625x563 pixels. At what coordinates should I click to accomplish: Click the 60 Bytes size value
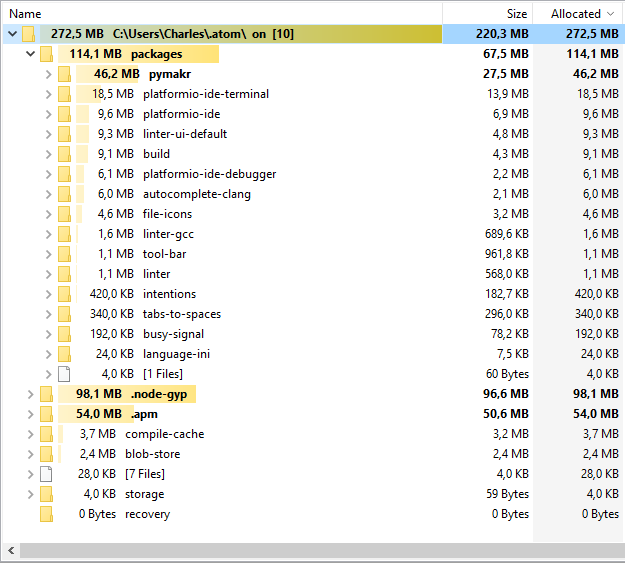point(507,374)
